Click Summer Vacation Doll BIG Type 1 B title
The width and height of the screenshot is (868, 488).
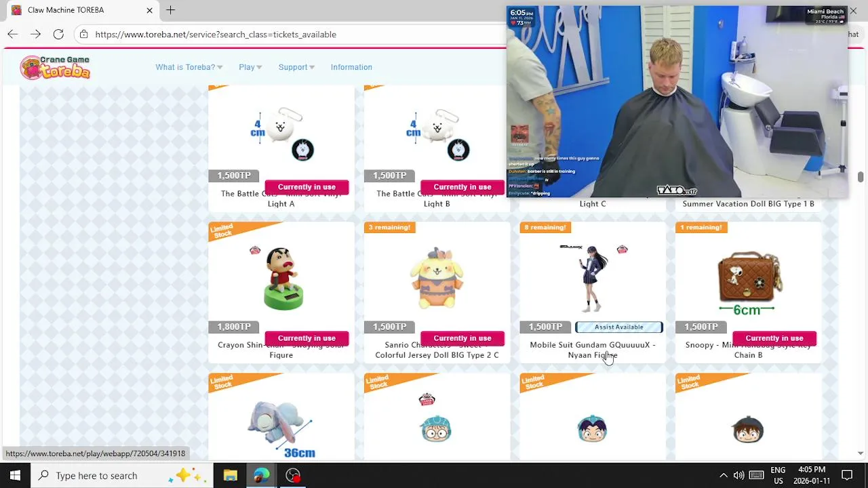coord(748,204)
